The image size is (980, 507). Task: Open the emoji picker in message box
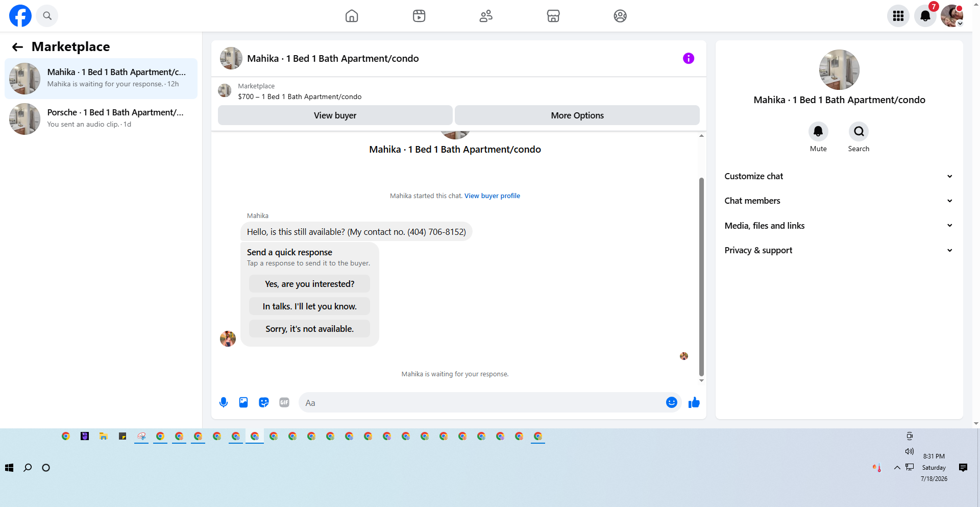pos(672,402)
